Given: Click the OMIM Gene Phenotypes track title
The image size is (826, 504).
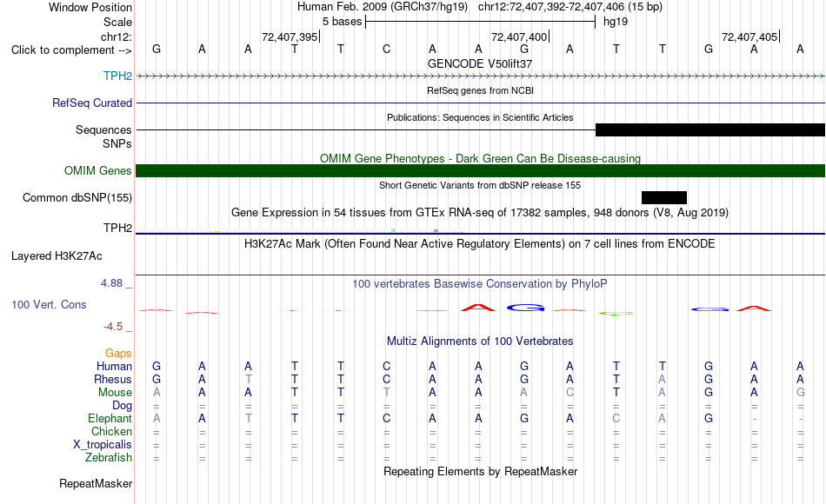Looking at the screenshot, I should pos(480,158).
